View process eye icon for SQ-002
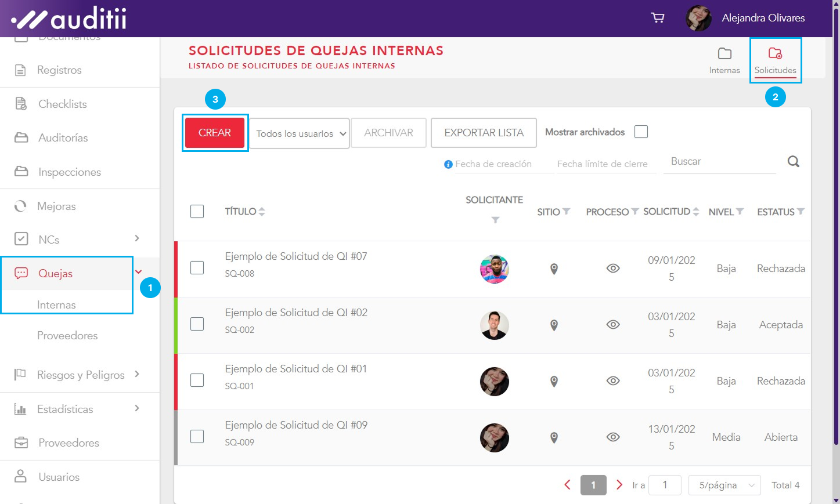 [613, 325]
